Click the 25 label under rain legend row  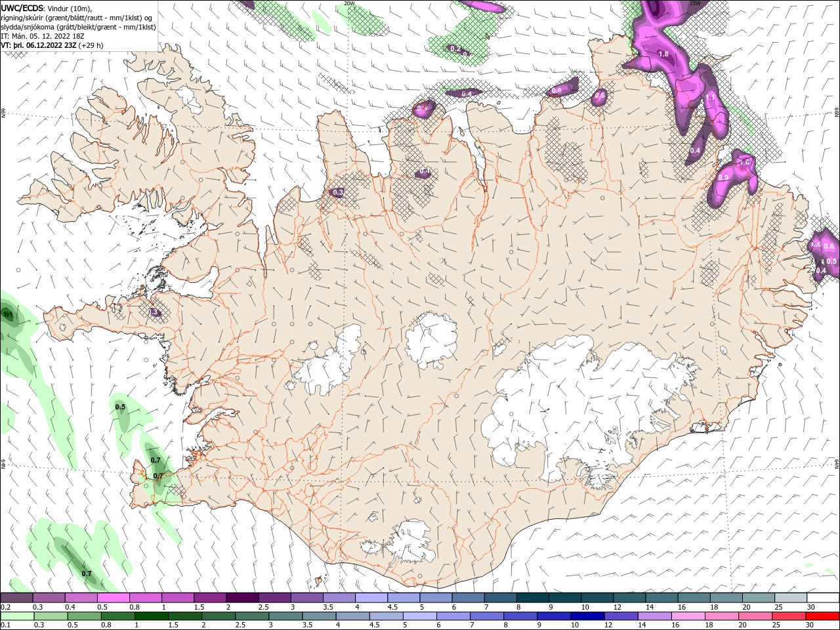tap(775, 625)
